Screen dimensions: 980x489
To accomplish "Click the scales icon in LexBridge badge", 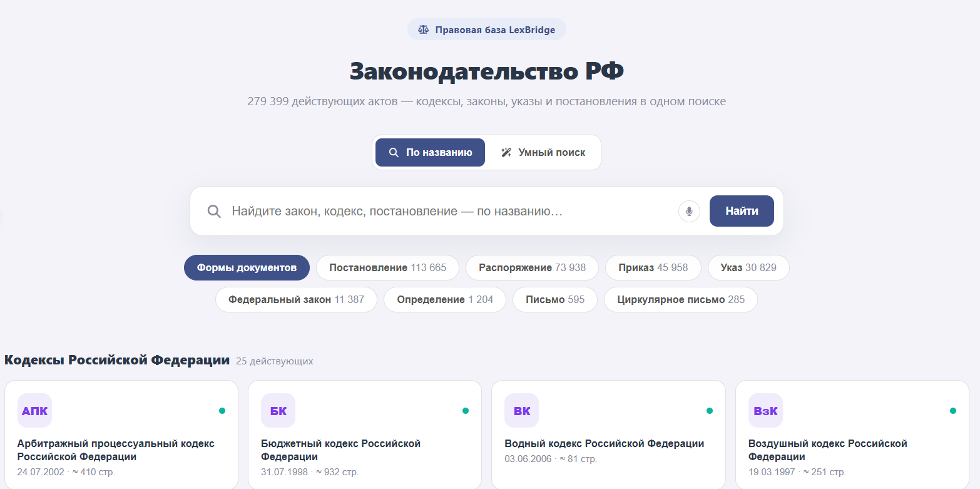I will (424, 29).
